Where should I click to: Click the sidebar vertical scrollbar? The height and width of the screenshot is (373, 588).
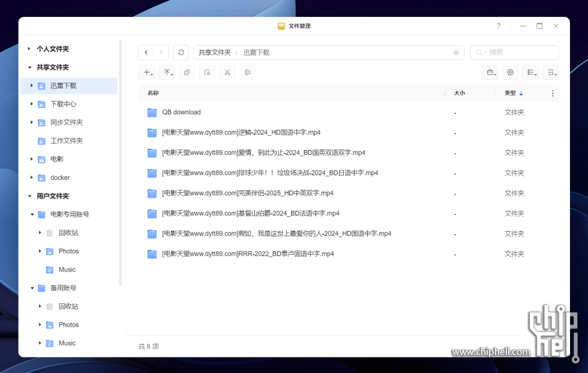[x=121, y=163]
